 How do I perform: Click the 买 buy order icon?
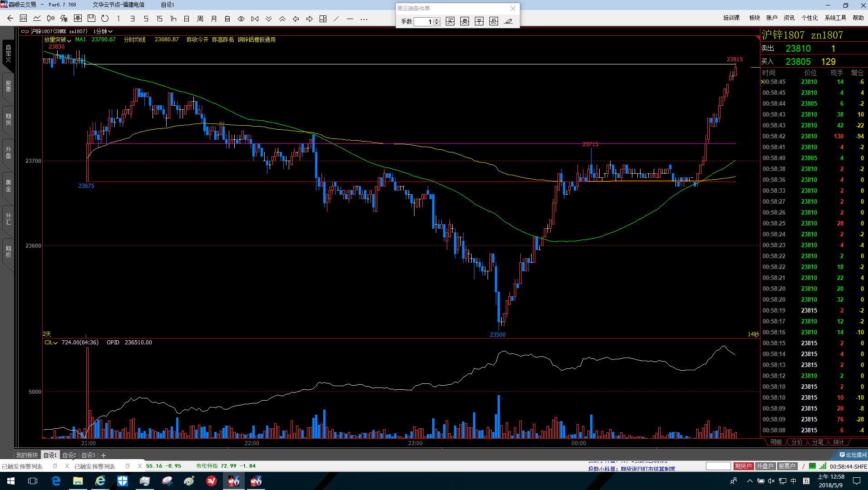[450, 21]
